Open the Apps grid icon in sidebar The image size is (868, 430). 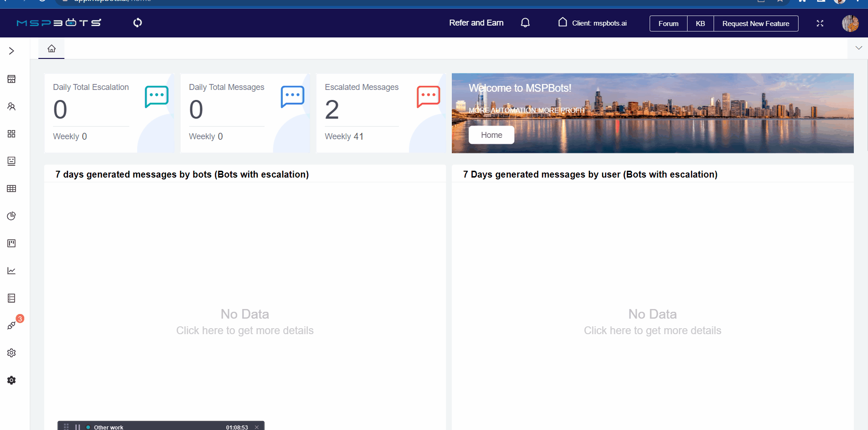pyautogui.click(x=11, y=134)
